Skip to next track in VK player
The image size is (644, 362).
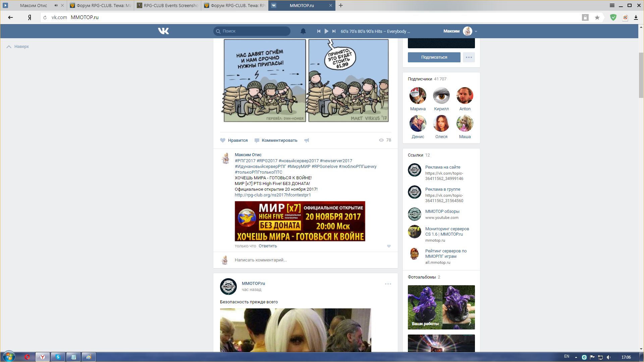[x=334, y=31]
